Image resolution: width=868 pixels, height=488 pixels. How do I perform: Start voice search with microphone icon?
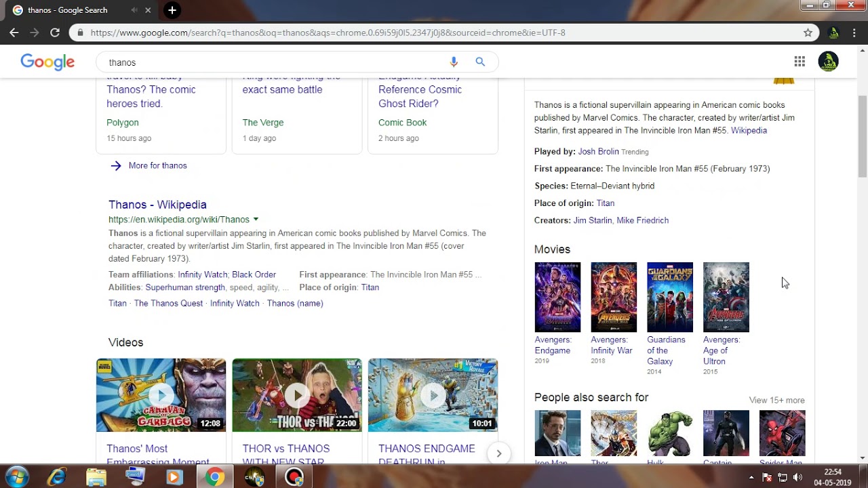tap(454, 62)
